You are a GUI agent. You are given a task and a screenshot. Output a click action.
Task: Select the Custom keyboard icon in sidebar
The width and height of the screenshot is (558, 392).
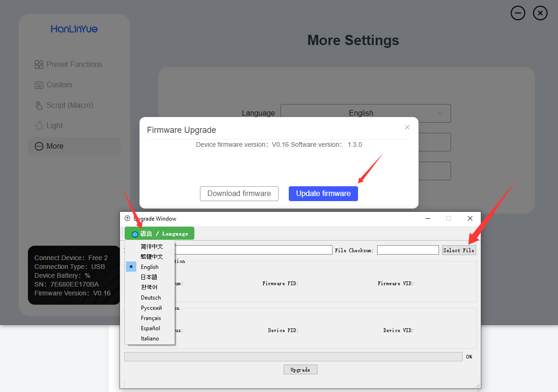(39, 85)
